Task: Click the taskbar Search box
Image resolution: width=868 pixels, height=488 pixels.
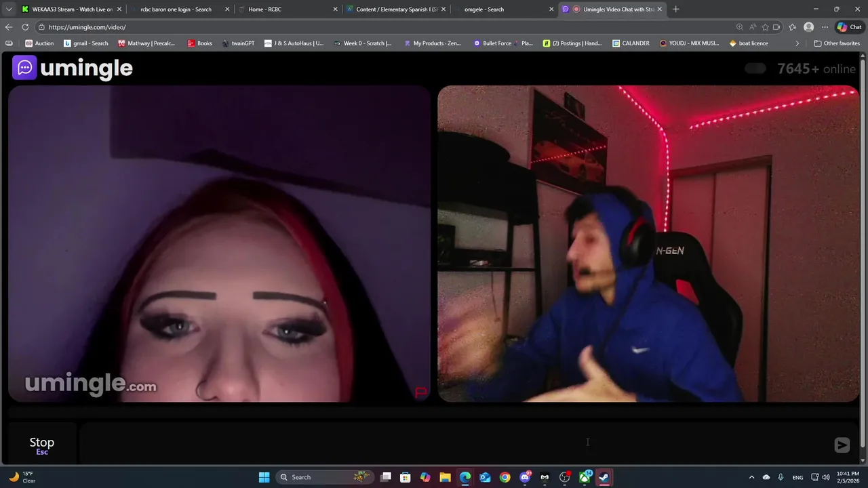Action: 325,477
